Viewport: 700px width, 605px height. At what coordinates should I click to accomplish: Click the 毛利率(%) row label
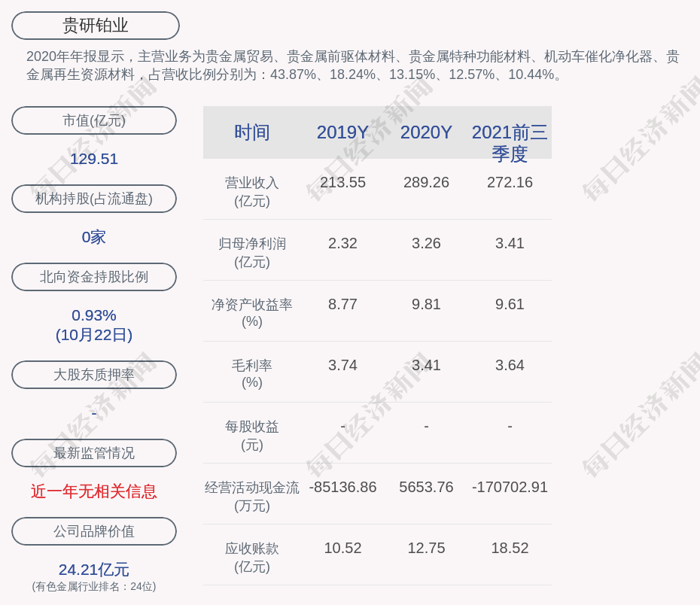tap(252, 374)
